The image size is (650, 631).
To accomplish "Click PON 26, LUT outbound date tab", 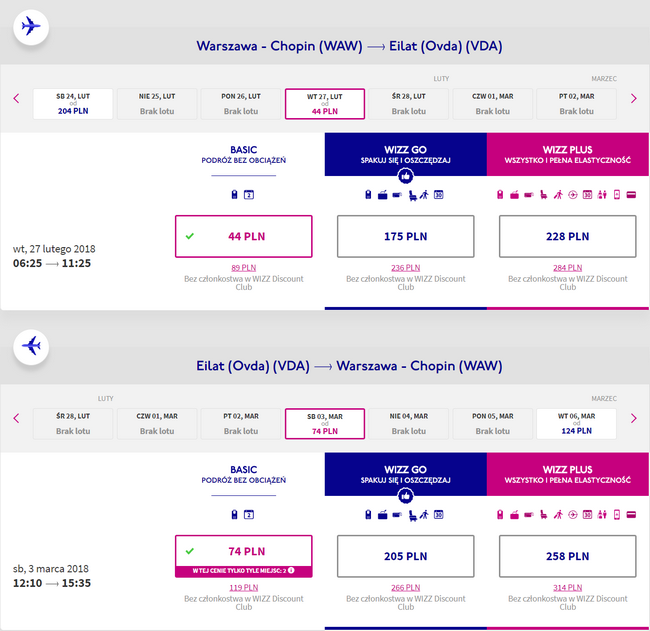I will point(241,104).
